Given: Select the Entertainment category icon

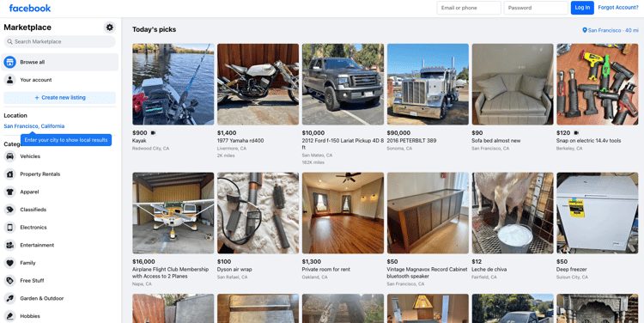Looking at the screenshot, I should tap(9, 245).
